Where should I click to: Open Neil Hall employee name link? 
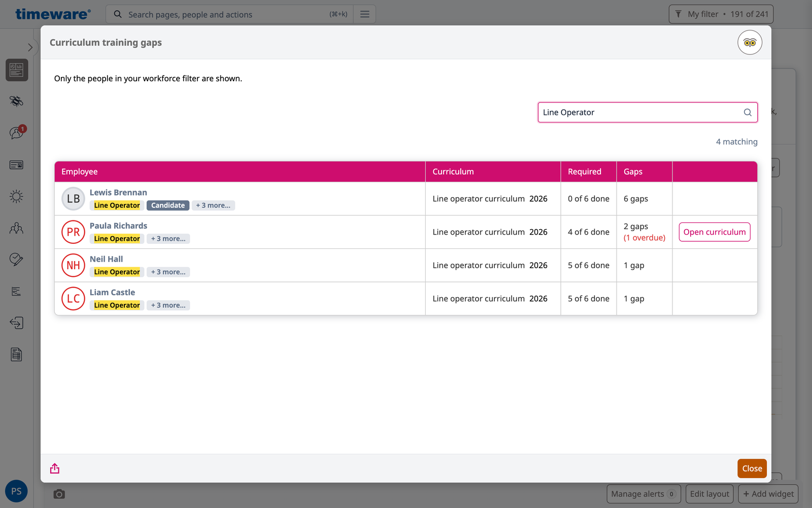(x=106, y=259)
